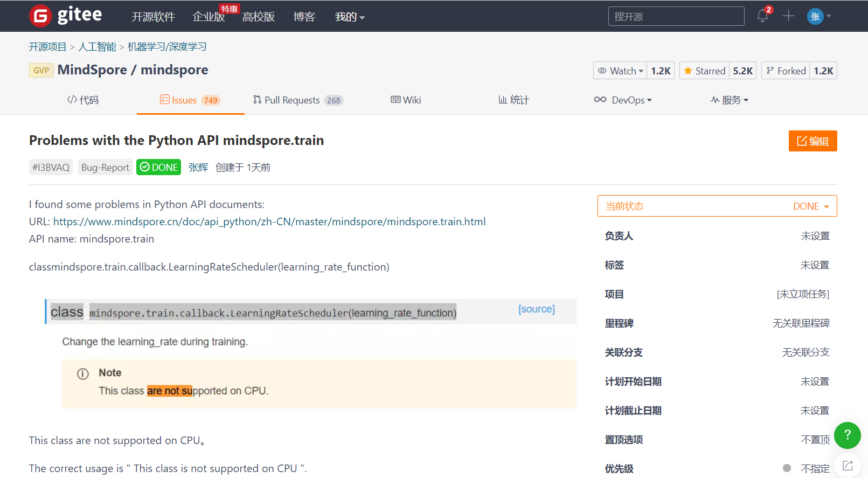Click the issue title text

coord(176,140)
